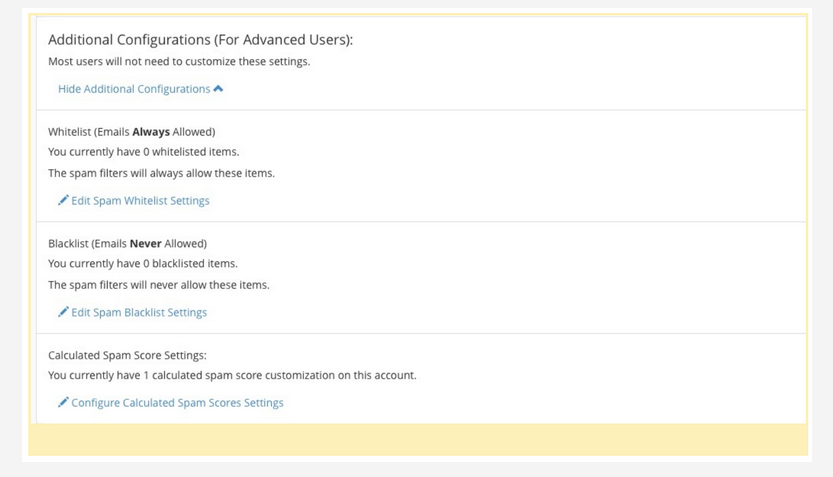Click the bold word Never in Blacklist heading
The height and width of the screenshot is (477, 833).
pyautogui.click(x=146, y=243)
